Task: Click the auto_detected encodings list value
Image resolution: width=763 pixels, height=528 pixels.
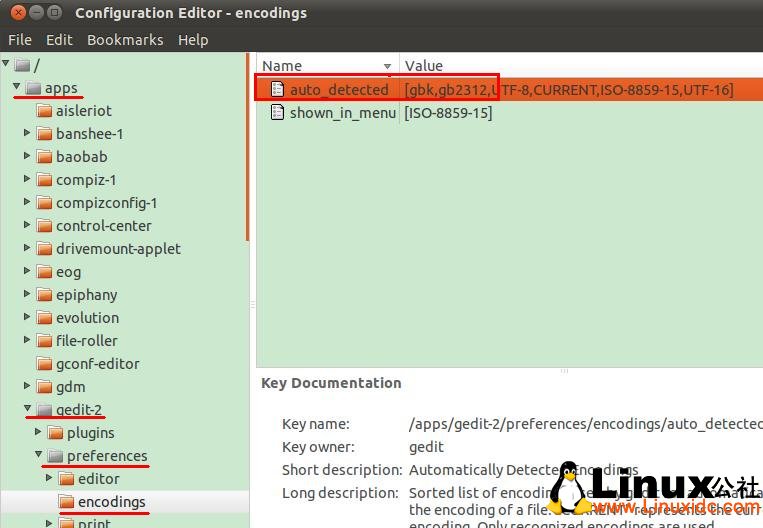Action: click(569, 90)
